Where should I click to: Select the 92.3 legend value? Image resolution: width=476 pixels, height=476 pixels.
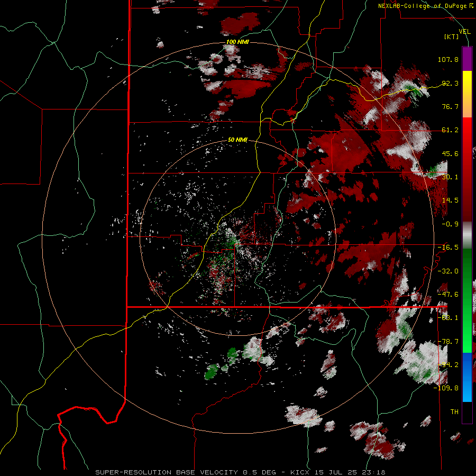pyautogui.click(x=450, y=83)
